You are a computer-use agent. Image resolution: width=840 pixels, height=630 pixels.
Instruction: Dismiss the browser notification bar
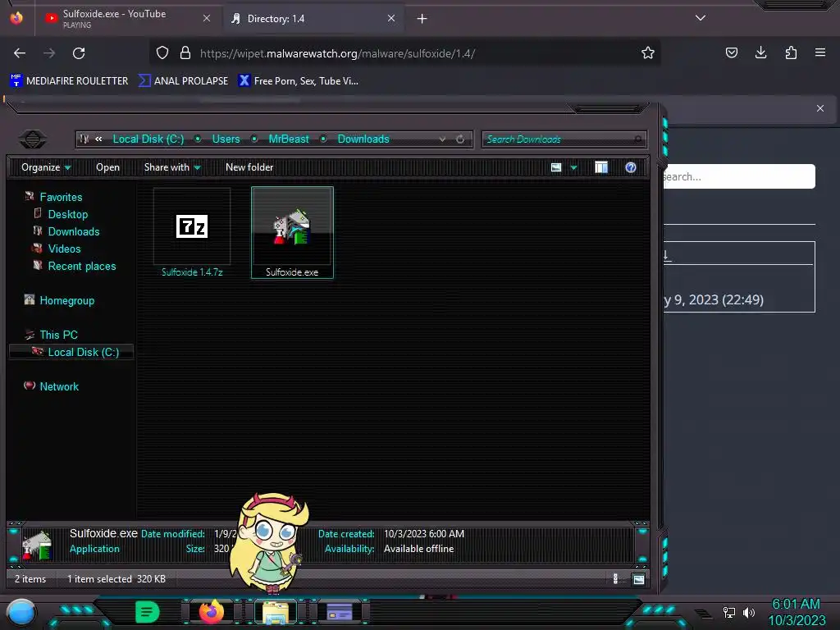820,108
